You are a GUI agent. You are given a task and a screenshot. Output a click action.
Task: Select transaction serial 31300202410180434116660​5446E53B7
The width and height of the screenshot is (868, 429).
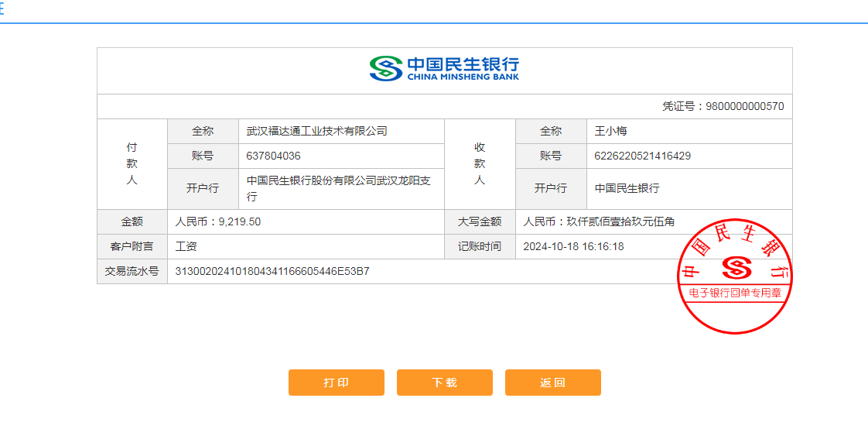tap(272, 272)
